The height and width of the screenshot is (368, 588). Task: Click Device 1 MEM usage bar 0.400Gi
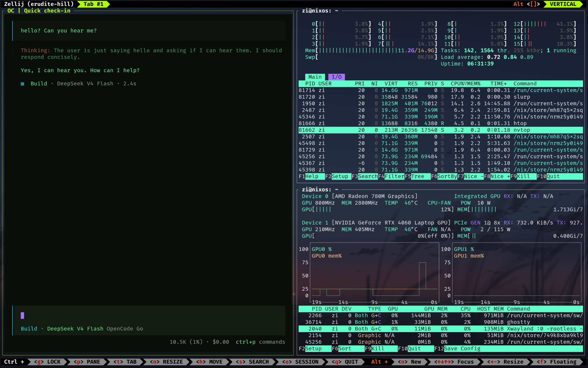(x=520, y=236)
